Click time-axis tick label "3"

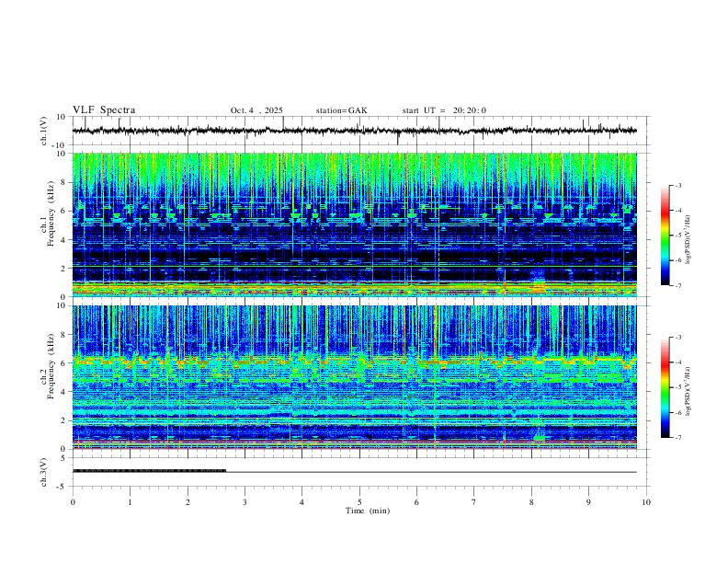245,502
